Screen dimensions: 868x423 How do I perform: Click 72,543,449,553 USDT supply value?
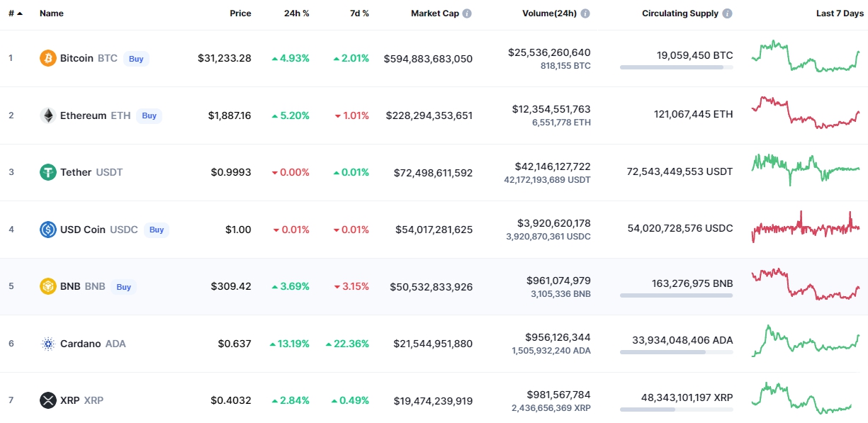pos(680,171)
